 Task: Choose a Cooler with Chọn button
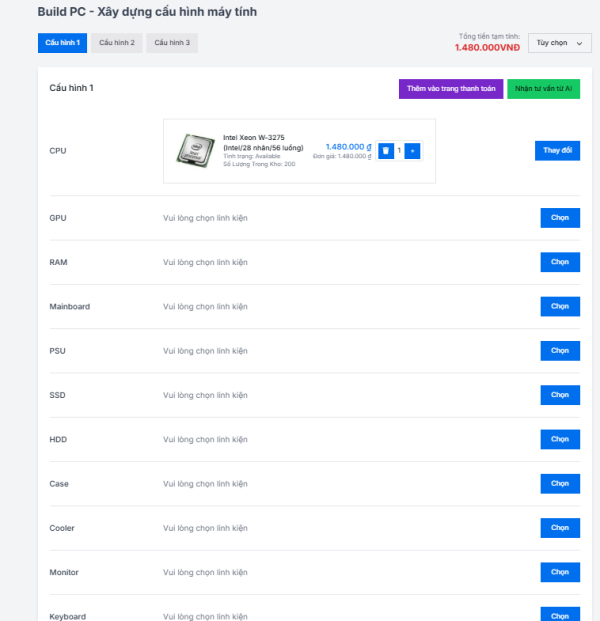pyautogui.click(x=560, y=528)
